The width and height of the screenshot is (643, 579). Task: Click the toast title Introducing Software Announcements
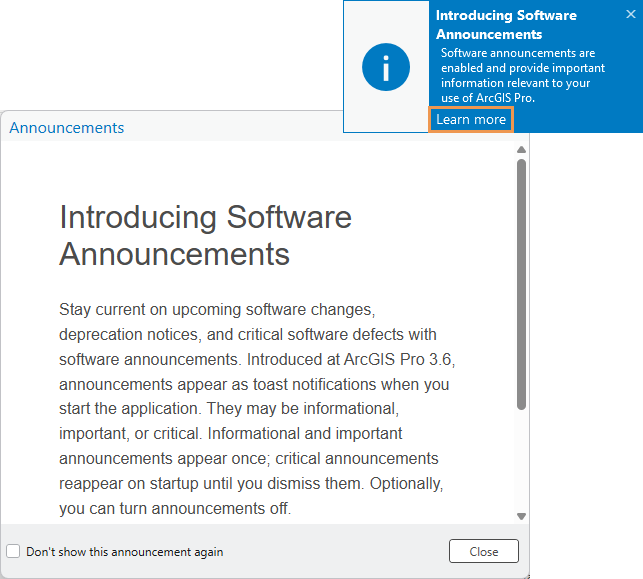tap(506, 25)
